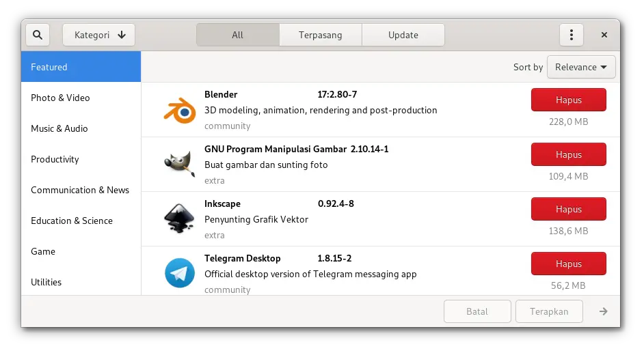Click the Terapkan button
Screen dimensions: 644x353
click(x=549, y=311)
